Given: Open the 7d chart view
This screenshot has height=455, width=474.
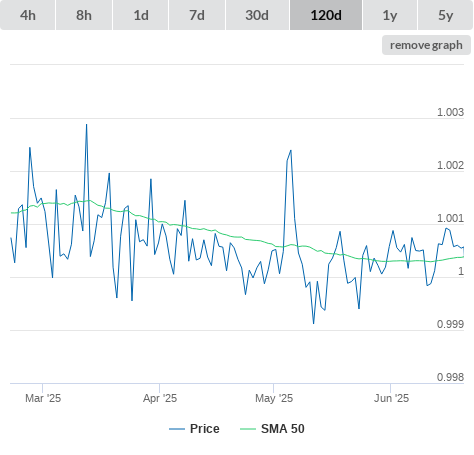Looking at the screenshot, I should [x=197, y=15].
